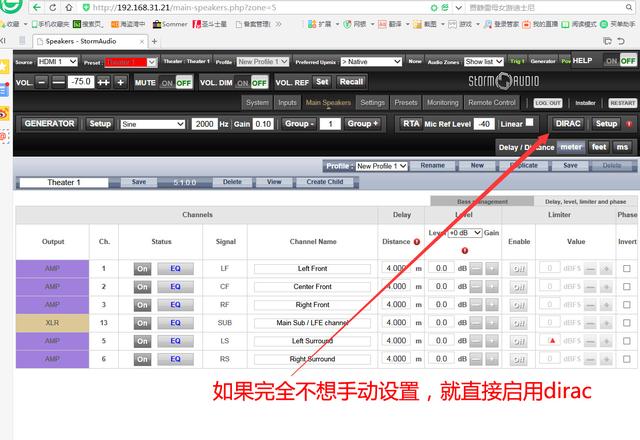
Task: Click the GENERATOR button
Action: [49, 124]
